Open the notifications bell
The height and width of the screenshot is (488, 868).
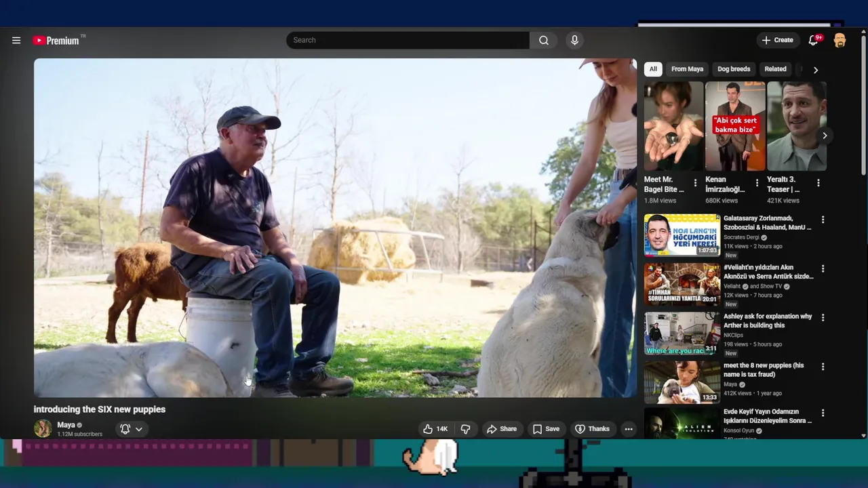pyautogui.click(x=813, y=41)
